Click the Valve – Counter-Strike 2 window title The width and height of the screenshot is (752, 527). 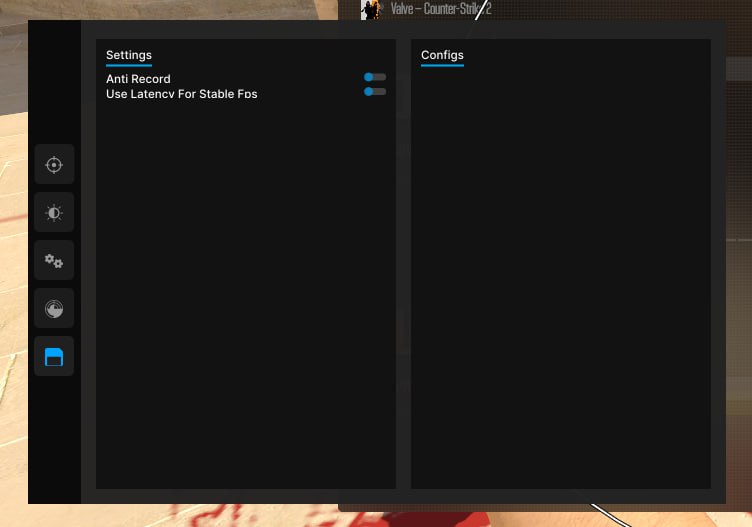click(441, 9)
